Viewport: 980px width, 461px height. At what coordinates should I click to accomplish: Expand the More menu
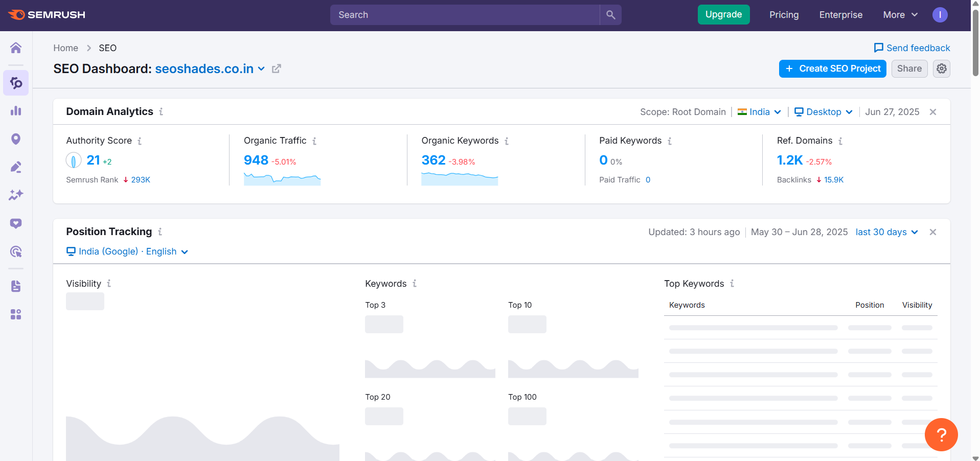[x=900, y=15]
